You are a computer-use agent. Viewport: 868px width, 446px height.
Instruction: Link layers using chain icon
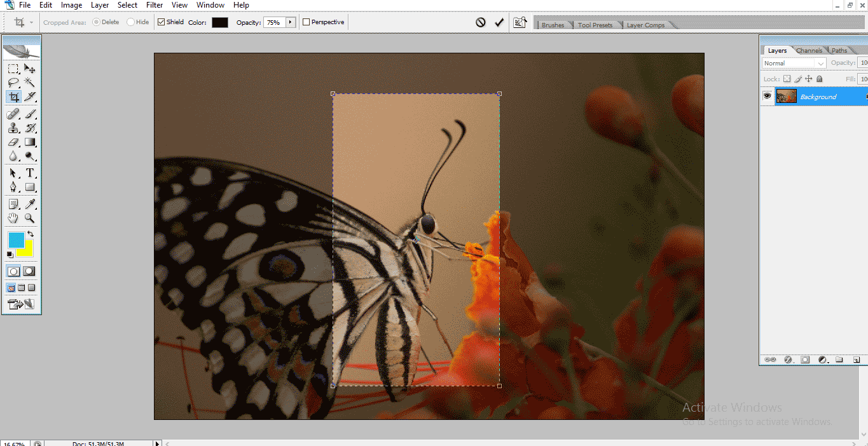770,360
